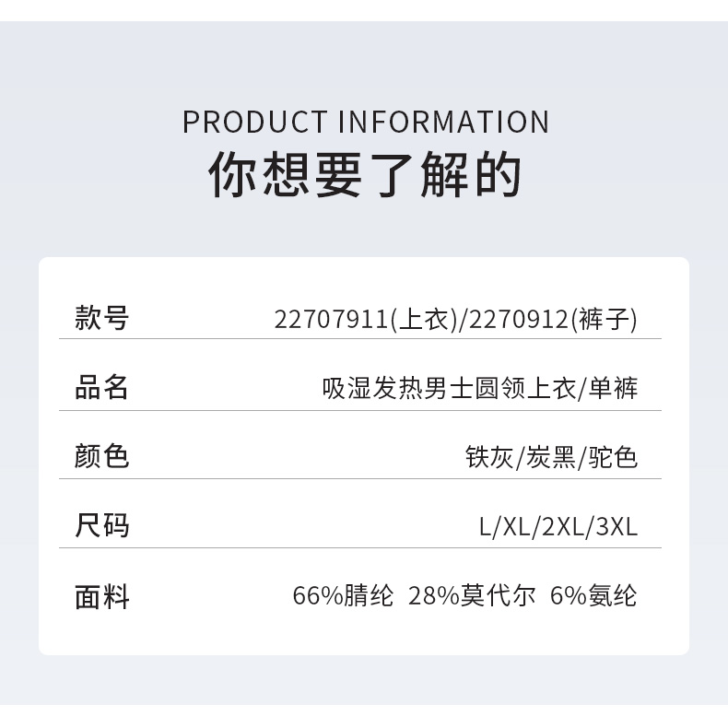Pick size 2XL in the size row
Image resolution: width=728 pixels, height=716 pixels.
pos(563,527)
